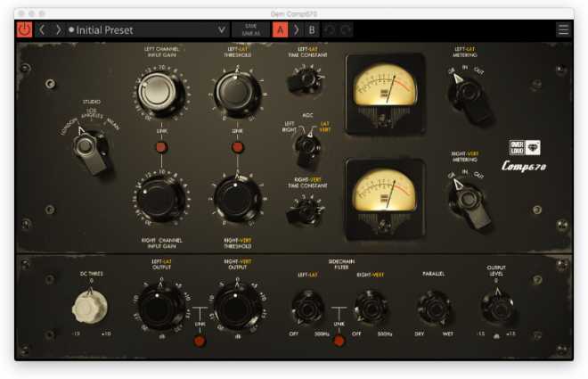Open the Initial Preset dropdown
The width and height of the screenshot is (588, 379).
pos(147,30)
